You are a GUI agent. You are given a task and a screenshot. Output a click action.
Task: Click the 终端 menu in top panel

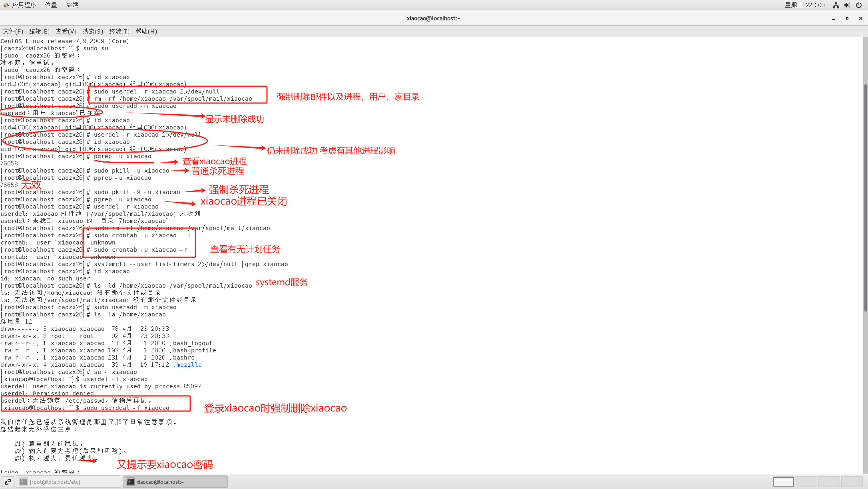[72, 5]
